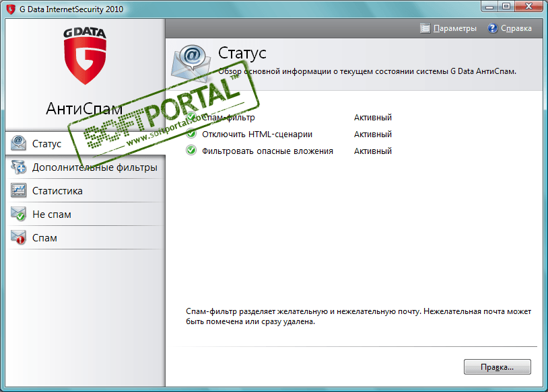Click the title bar G Data icon
This screenshot has height=392, width=548.
tap(11, 9)
